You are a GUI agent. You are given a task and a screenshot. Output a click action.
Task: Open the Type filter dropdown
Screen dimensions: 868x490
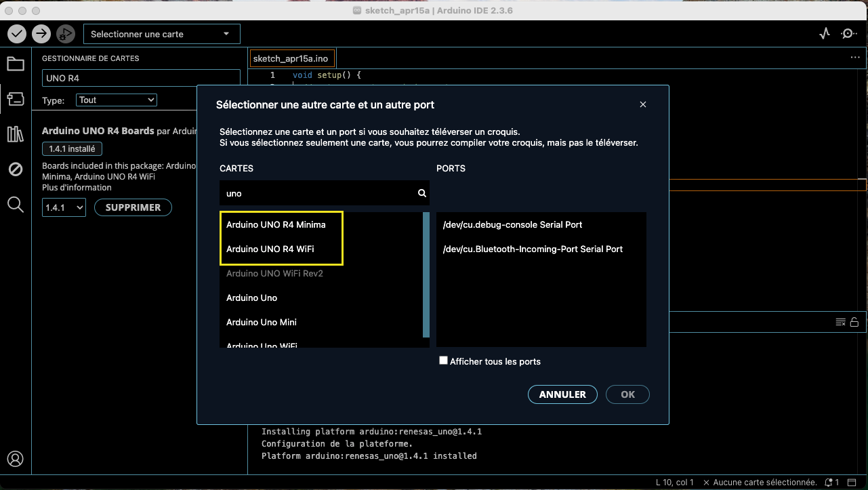[x=117, y=100]
